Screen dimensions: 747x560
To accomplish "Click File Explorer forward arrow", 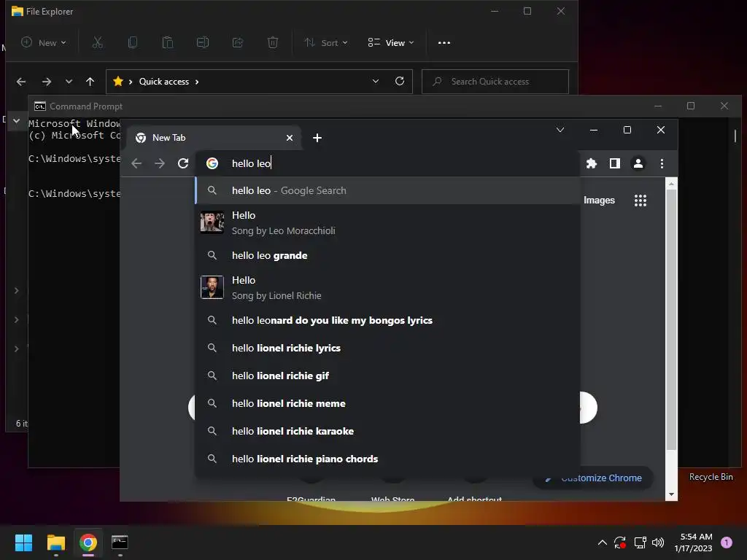I will pos(46,82).
